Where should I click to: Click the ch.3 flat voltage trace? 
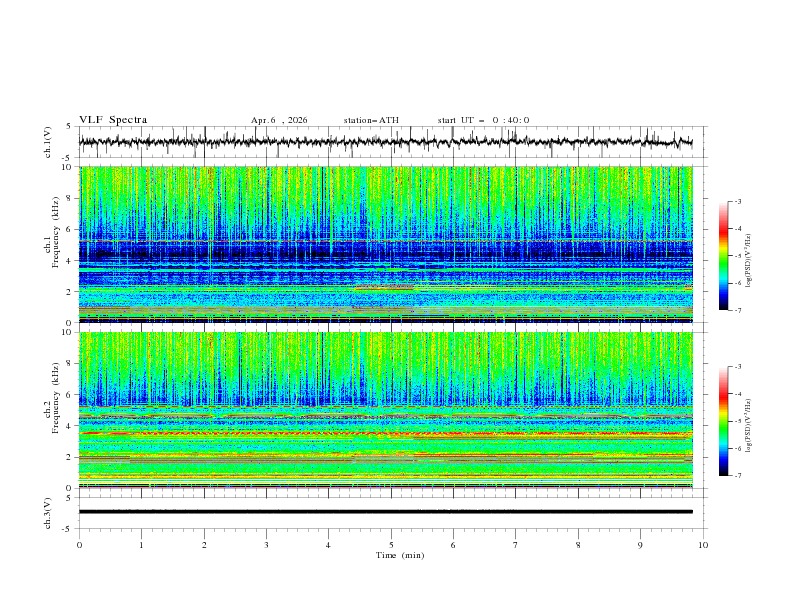pos(386,512)
